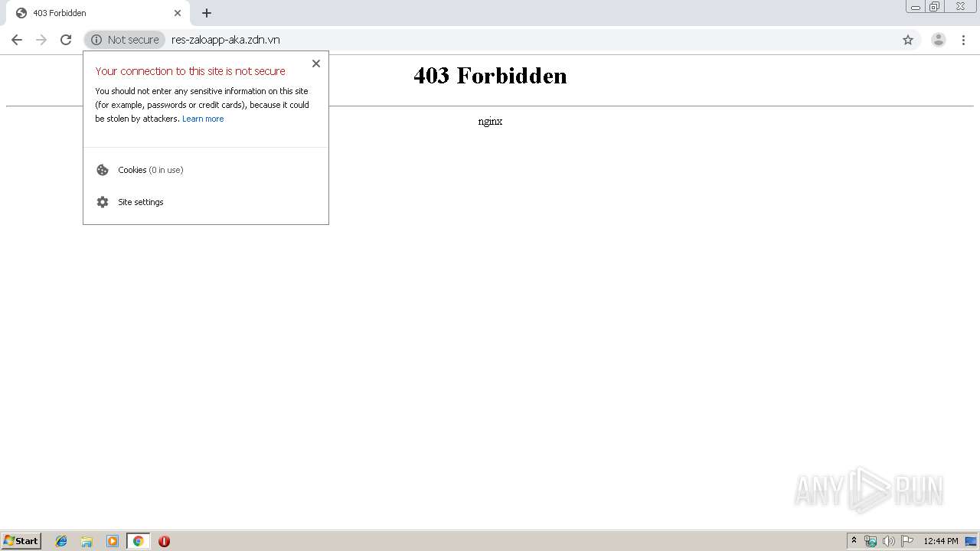This screenshot has width=980, height=551.
Task: Click the red connection not secure warning text
Action: pyautogui.click(x=191, y=71)
